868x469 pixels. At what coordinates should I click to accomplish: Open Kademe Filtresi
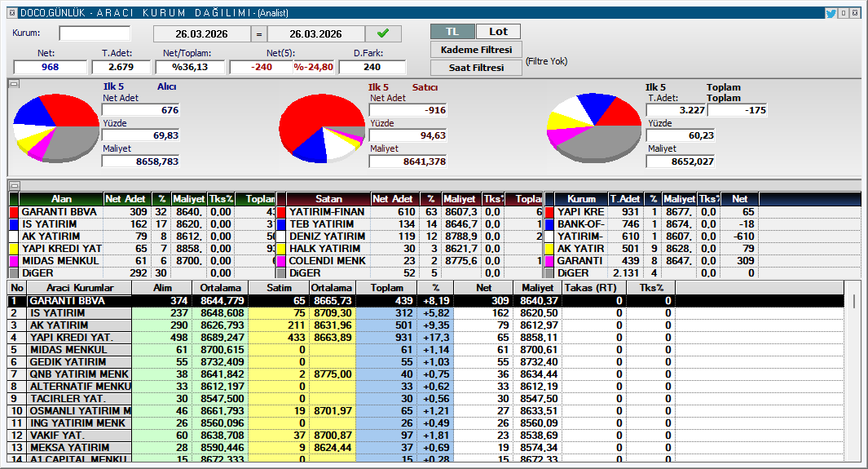pyautogui.click(x=476, y=50)
